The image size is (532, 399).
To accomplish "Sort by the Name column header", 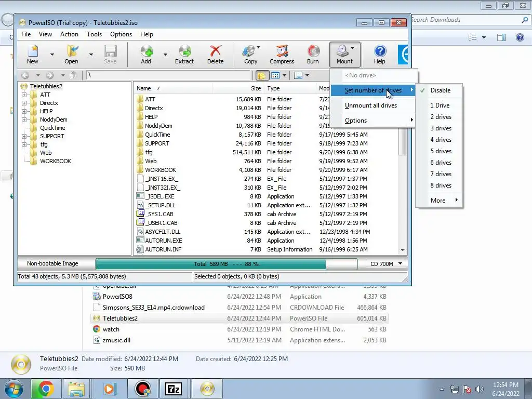I will (173, 88).
